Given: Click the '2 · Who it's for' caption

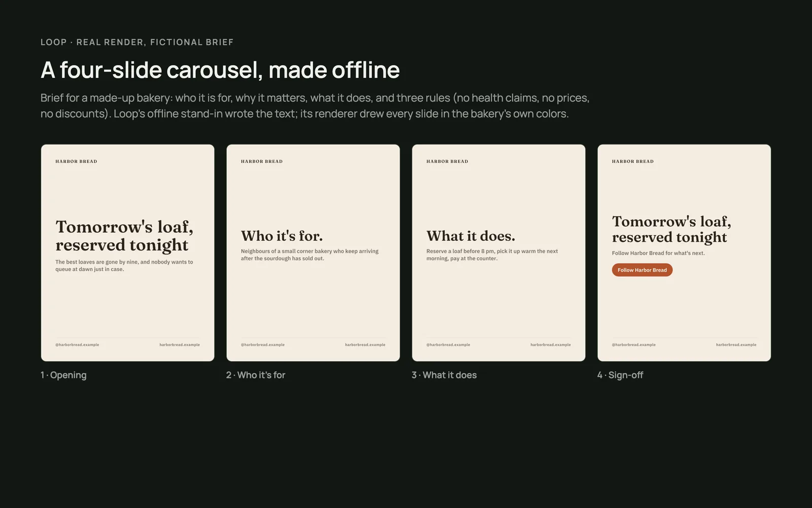Looking at the screenshot, I should [x=256, y=375].
